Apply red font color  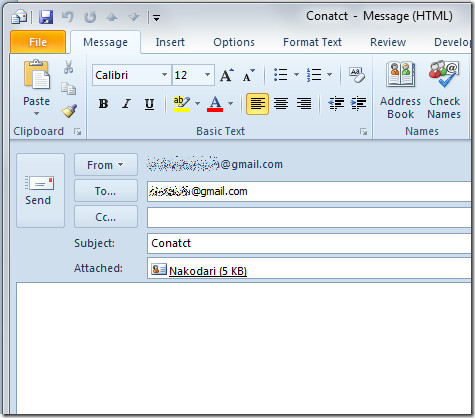point(215,104)
